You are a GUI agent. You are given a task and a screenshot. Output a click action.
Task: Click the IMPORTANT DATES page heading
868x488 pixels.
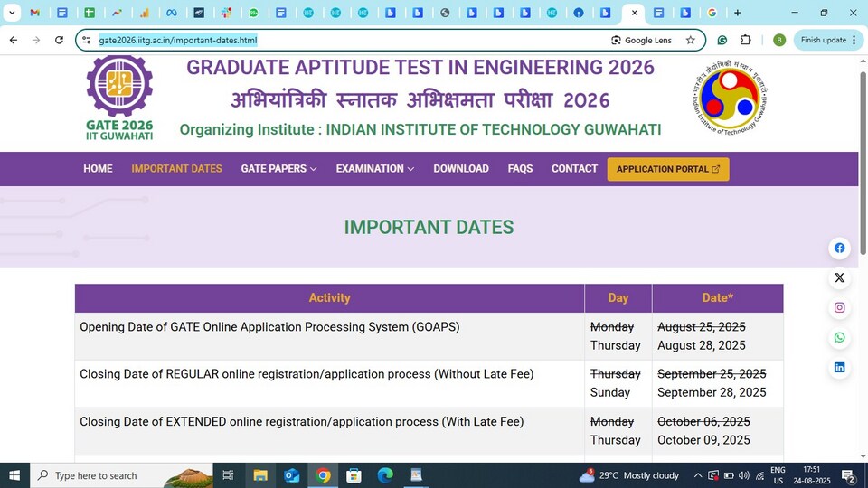429,228
